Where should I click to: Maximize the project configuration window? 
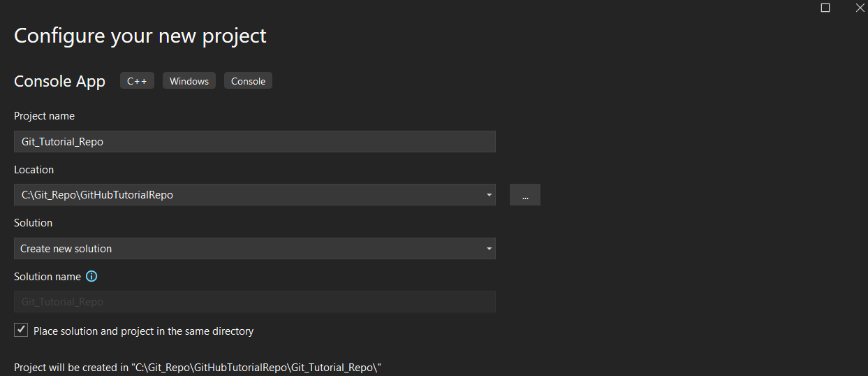[825, 8]
